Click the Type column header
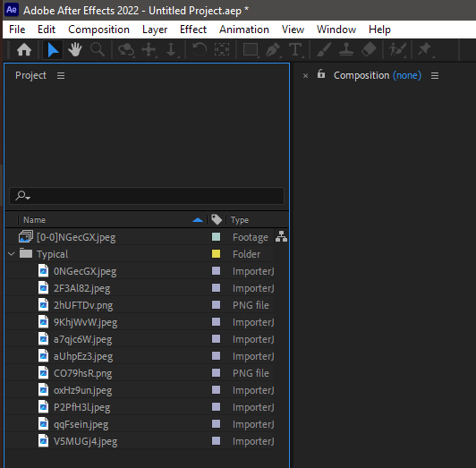 coord(240,220)
